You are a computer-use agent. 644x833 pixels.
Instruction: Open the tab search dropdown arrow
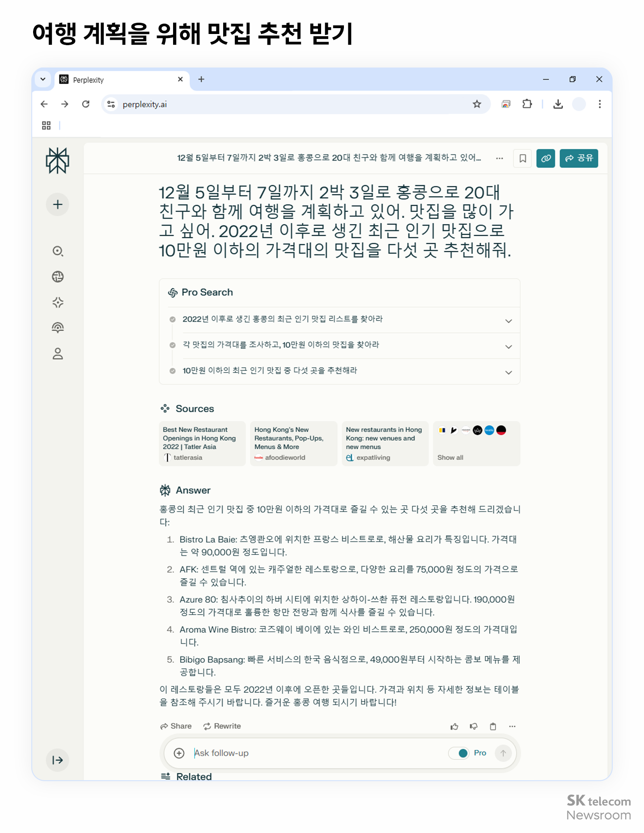(x=43, y=79)
